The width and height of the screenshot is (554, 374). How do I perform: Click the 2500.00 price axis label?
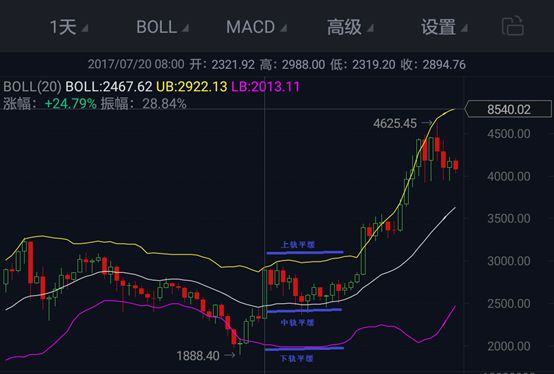click(509, 304)
